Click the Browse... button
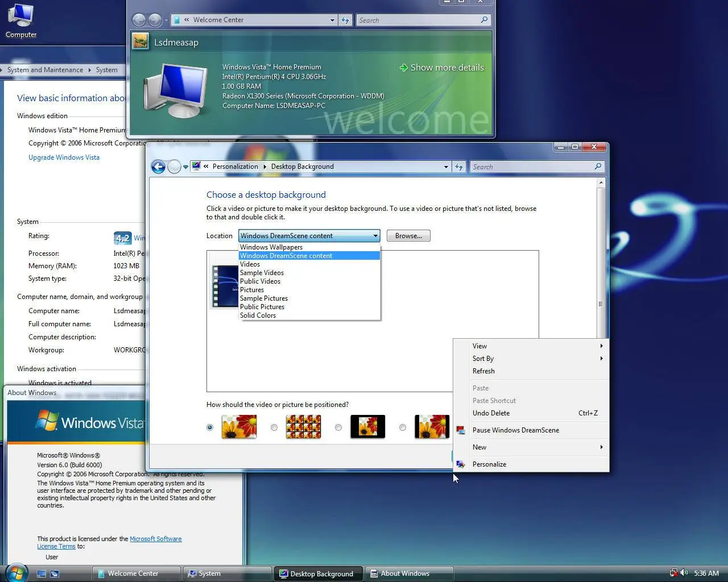728x582 pixels. [x=408, y=236]
